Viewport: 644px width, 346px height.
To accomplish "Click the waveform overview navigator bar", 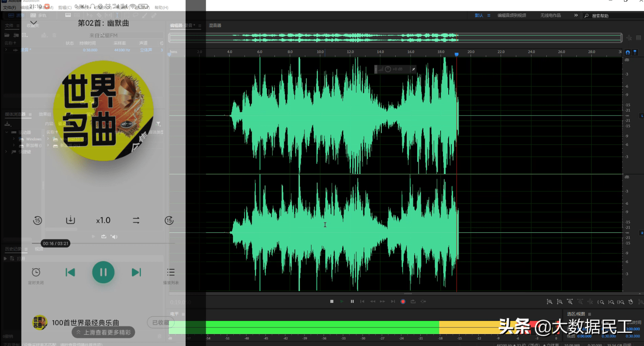I will coord(395,38).
